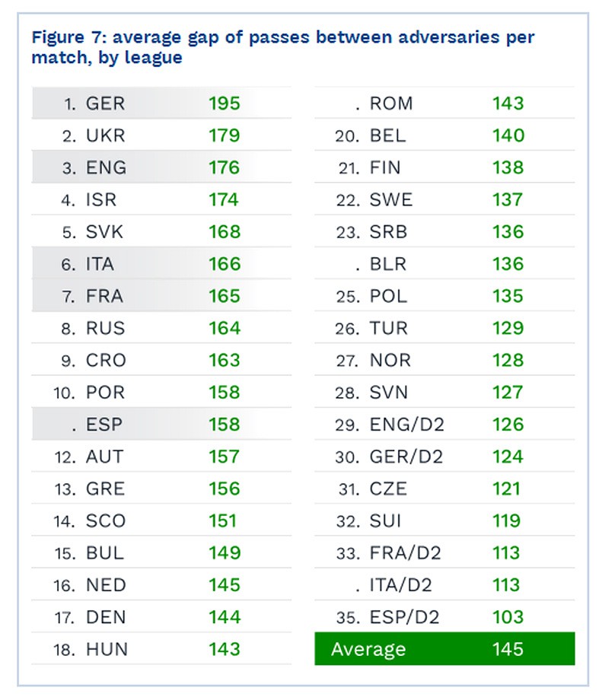Click the TUR league label
599x700 pixels.
click(389, 328)
